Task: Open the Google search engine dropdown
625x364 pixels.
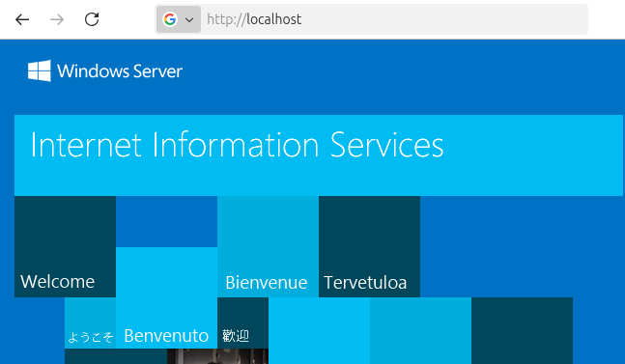Action: pos(179,19)
